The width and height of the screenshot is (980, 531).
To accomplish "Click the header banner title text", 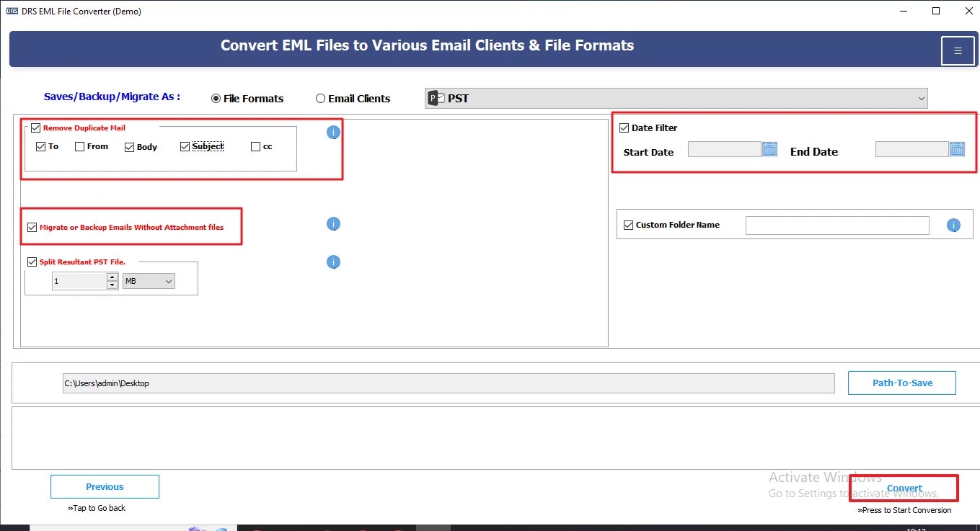I will click(x=427, y=45).
